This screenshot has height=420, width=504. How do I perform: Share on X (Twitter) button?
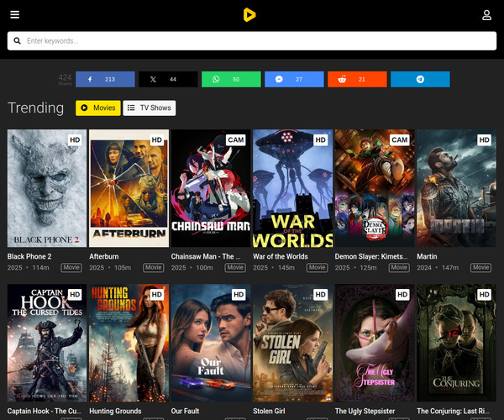(x=168, y=79)
